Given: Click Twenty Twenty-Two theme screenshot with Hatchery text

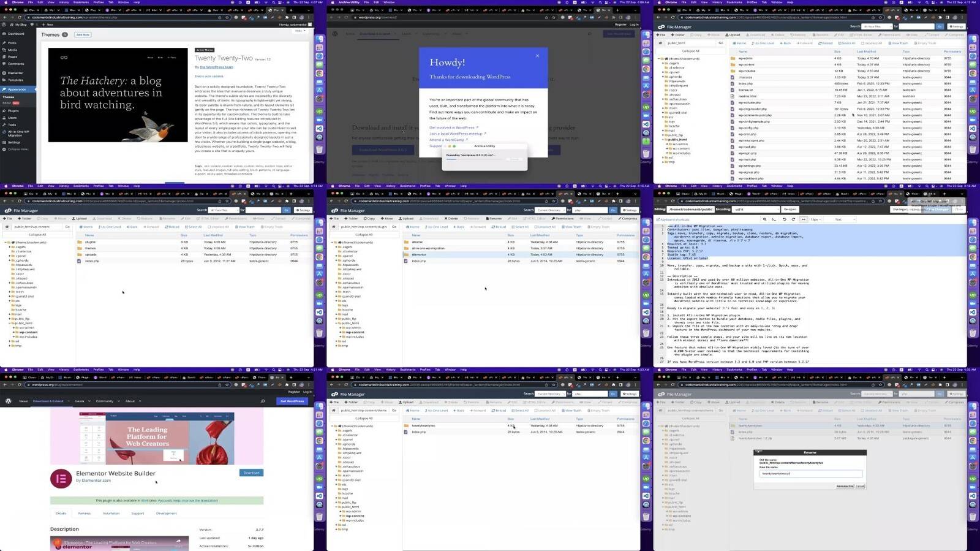Looking at the screenshot, I should pyautogui.click(x=118, y=95).
